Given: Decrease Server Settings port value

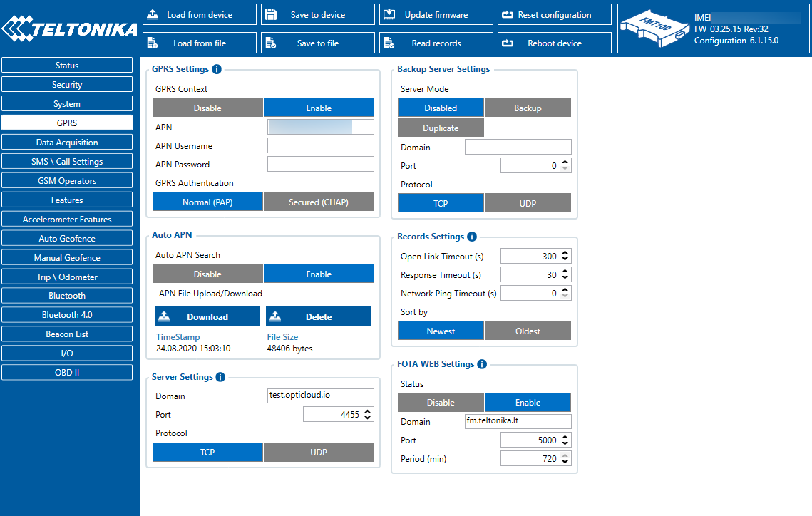Looking at the screenshot, I should tap(368, 417).
